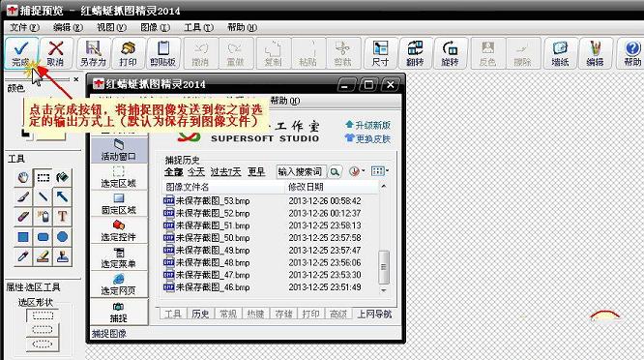Select the hand pan tool
The width and height of the screenshot is (644, 360).
pos(23,177)
